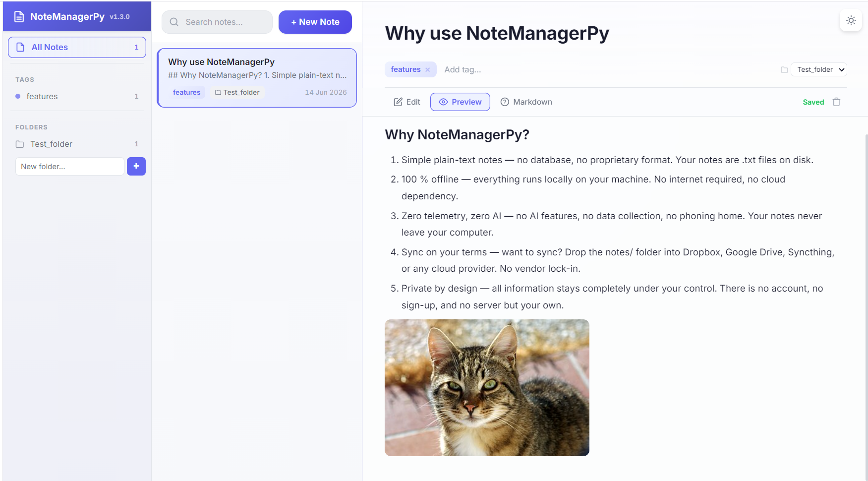This screenshot has height=481, width=868.
Task: Click list item starting Private by design
Action: (612, 297)
